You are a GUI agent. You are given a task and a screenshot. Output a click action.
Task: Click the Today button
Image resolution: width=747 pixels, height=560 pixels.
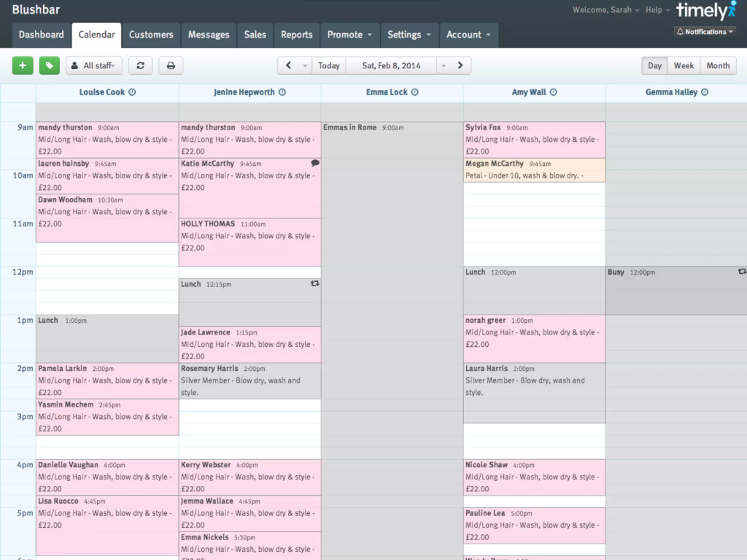[x=329, y=66]
